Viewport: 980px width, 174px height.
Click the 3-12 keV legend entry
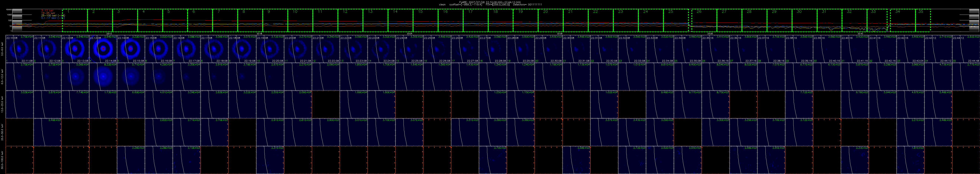pyautogui.click(x=47, y=11)
